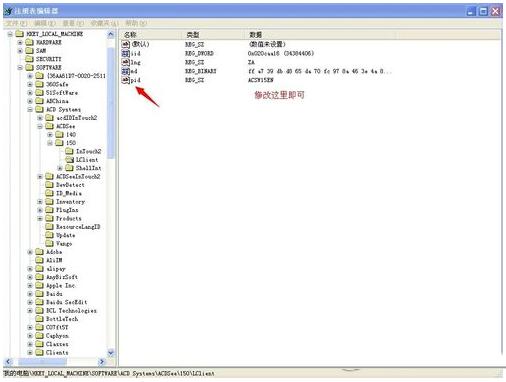Select the iid DWORD value icon
506x382 pixels.
(x=125, y=53)
